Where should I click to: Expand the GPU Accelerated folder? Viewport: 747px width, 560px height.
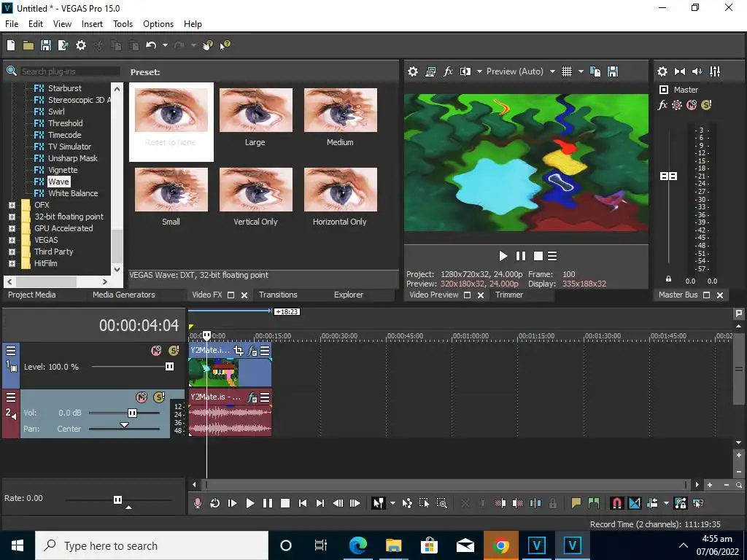point(12,228)
